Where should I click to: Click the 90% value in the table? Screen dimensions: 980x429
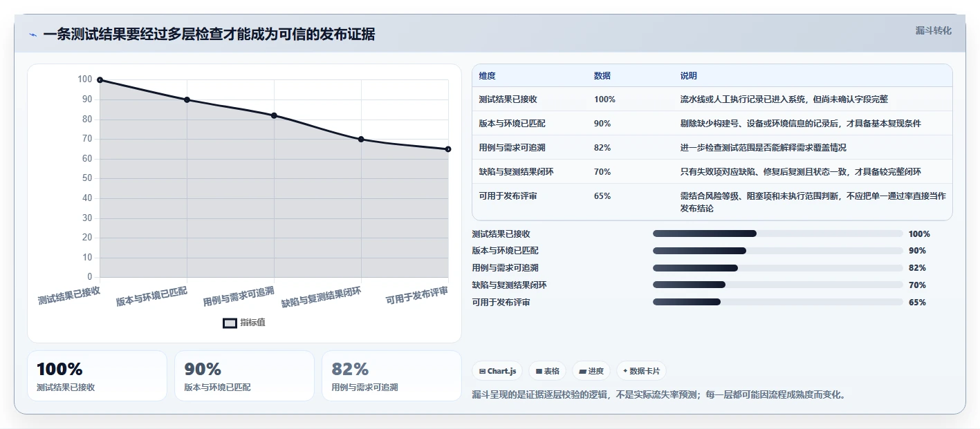(602, 123)
